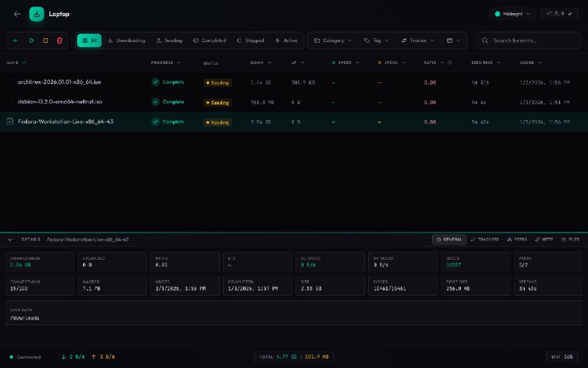Sort by the Progress column header
Screen dimensions: 588x368
coord(165,63)
